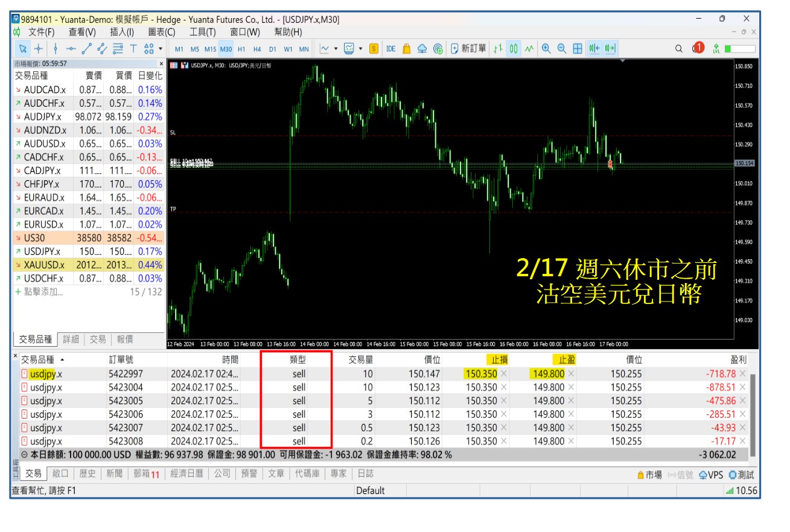Open the chart type dropdown arrow
790x532 pixels.
[335, 49]
